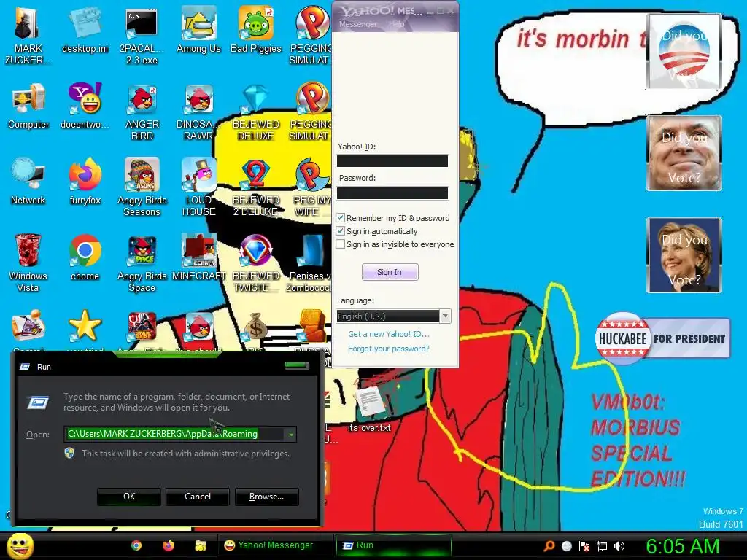Open the gold star desktop shortcut
The height and width of the screenshot is (560, 747).
[x=85, y=326]
